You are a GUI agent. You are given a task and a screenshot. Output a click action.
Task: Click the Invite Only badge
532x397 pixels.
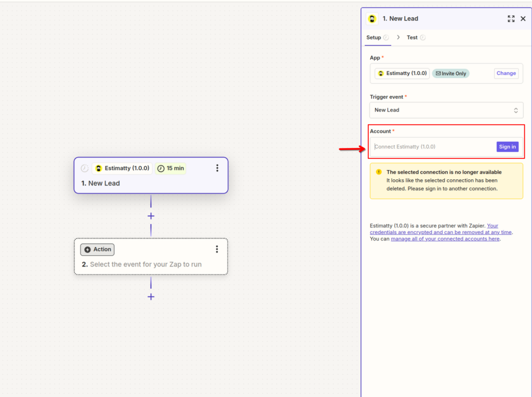coord(450,73)
